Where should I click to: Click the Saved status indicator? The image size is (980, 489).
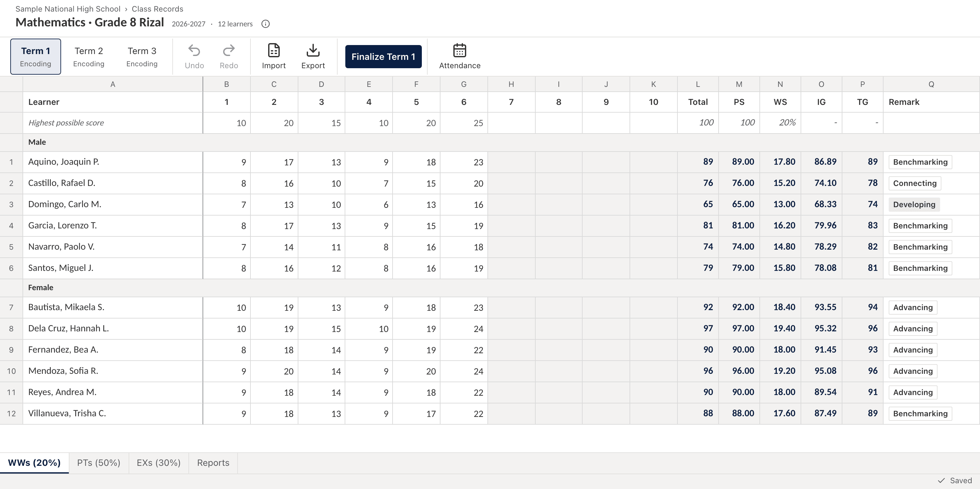[955, 481]
